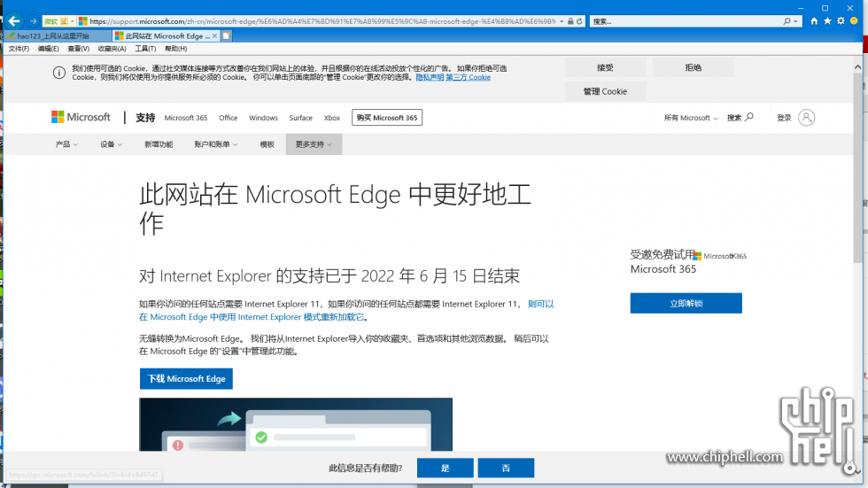This screenshot has width=868, height=488.
Task: Click the lock security icon in address bar
Action: tap(570, 21)
